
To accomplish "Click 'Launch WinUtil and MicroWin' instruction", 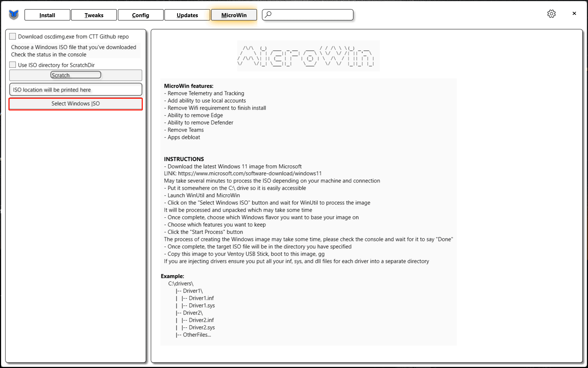I will pos(202,195).
